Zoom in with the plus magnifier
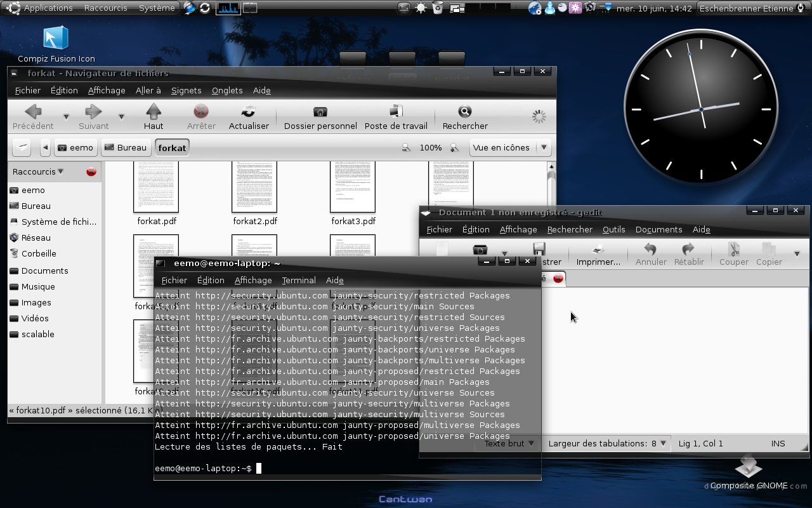This screenshot has width=812, height=508. coord(454,147)
